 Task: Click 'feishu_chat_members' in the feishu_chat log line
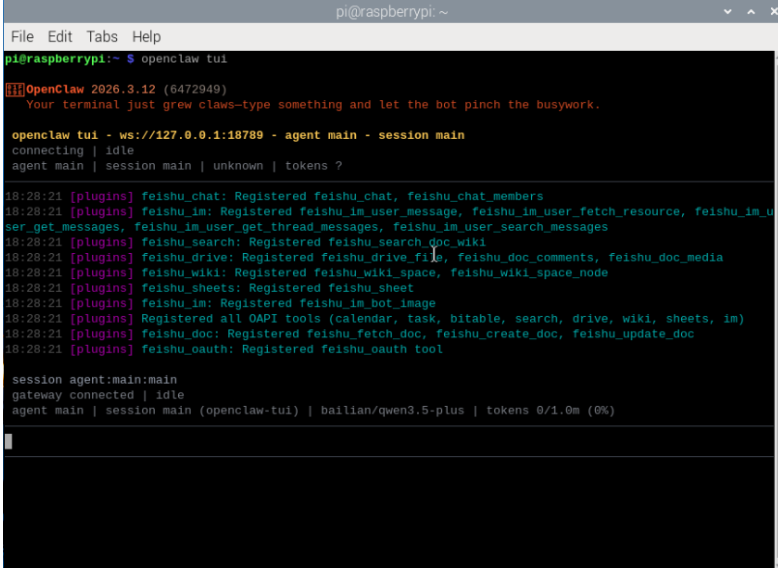(475, 197)
